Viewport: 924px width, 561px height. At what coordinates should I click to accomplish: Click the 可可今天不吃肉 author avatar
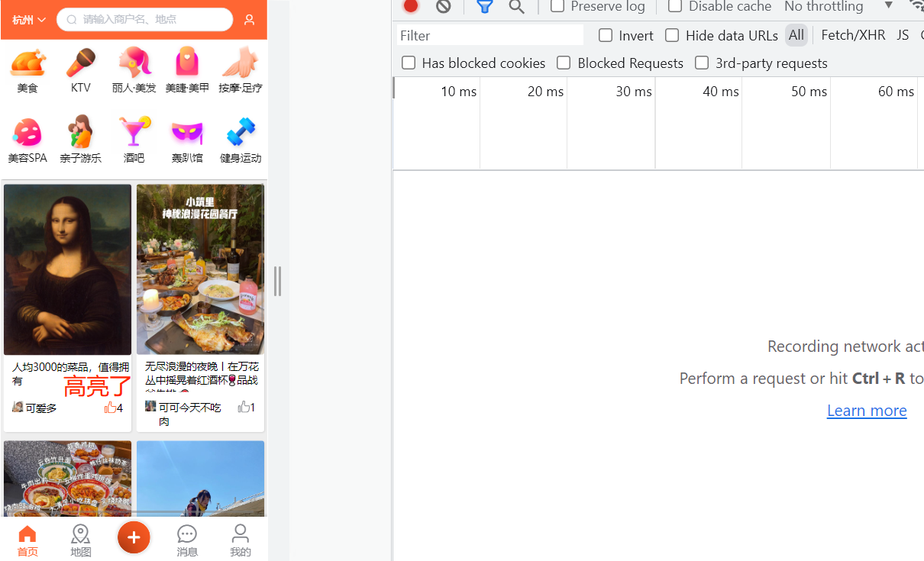tap(150, 406)
